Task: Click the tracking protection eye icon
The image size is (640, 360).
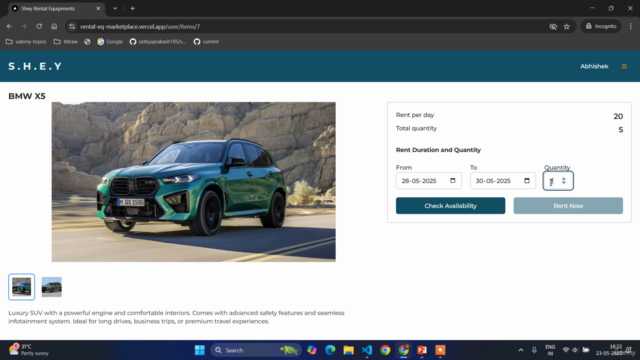Action: coord(553,27)
